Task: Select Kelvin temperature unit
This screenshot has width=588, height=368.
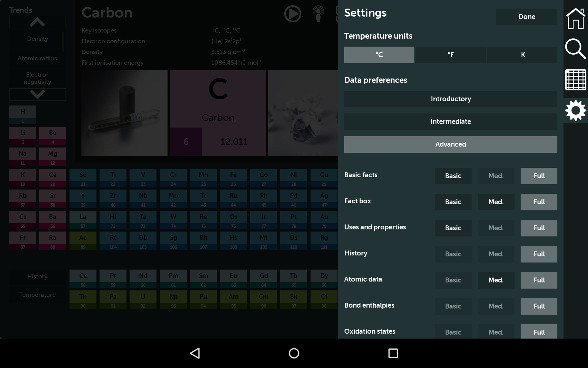Action: tap(522, 55)
